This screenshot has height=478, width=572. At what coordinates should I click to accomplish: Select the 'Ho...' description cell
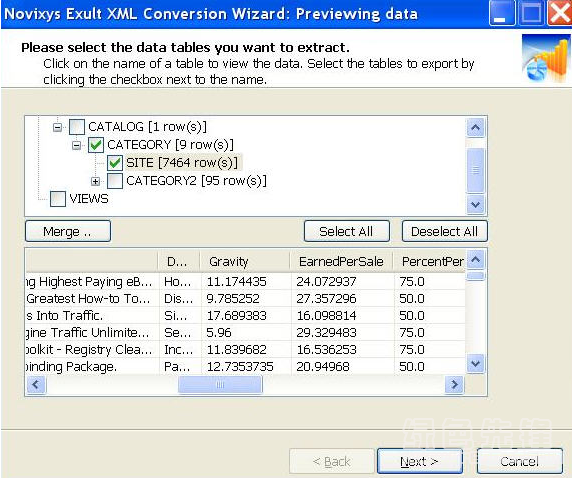(x=180, y=281)
